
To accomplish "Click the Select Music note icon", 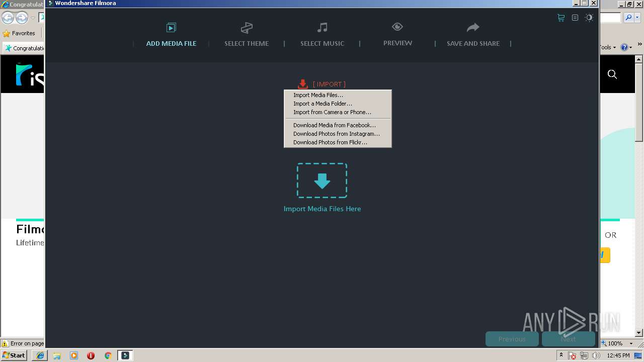I will (x=322, y=28).
